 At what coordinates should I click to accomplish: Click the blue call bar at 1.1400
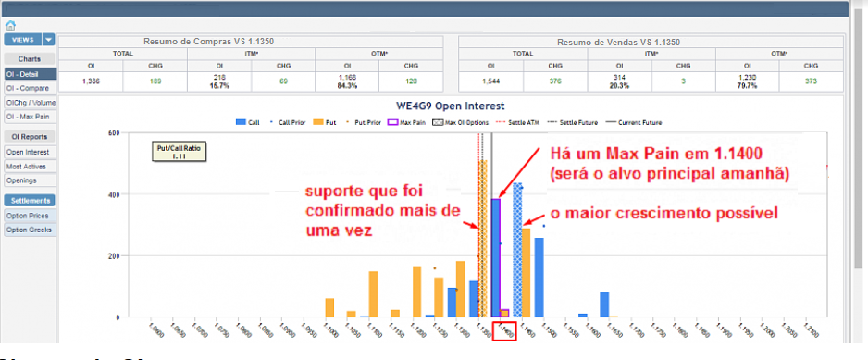pos(496,258)
